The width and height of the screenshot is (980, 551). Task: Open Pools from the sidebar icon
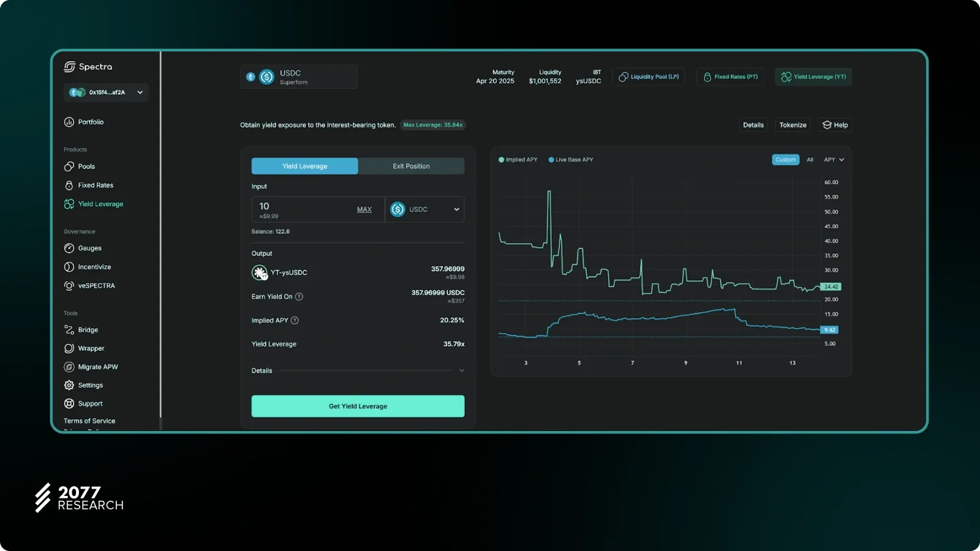click(x=69, y=167)
